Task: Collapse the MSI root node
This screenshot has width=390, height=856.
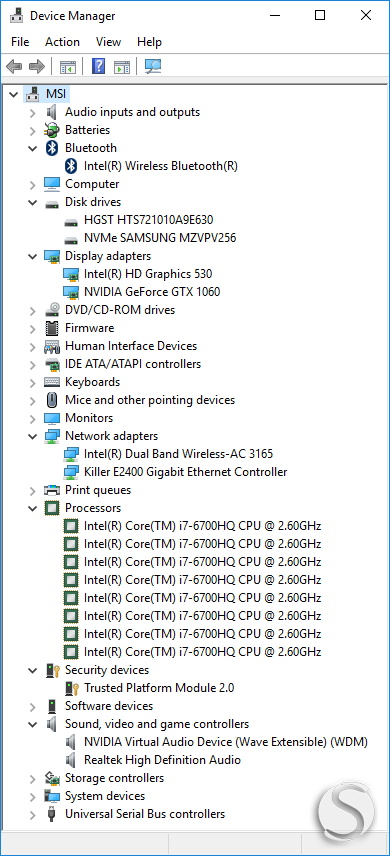Action: click(14, 94)
